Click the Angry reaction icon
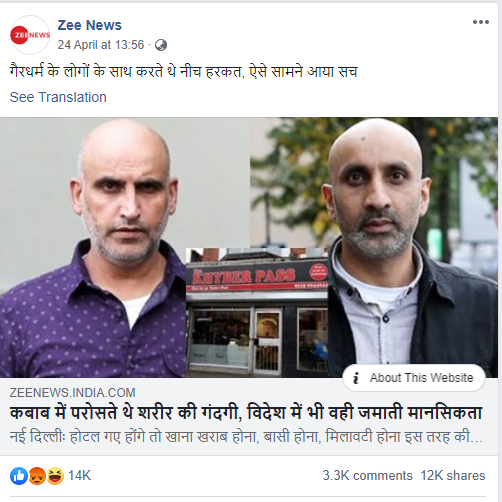The image size is (502, 502). point(37,476)
